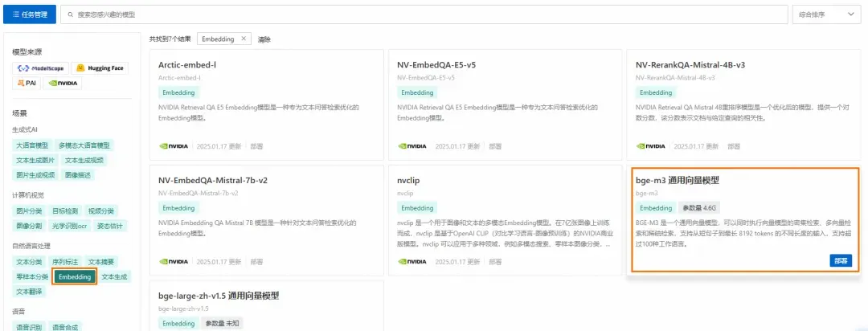Open the NV-RerankQA-Mistral-4B-v3 card title

pyautogui.click(x=690, y=65)
